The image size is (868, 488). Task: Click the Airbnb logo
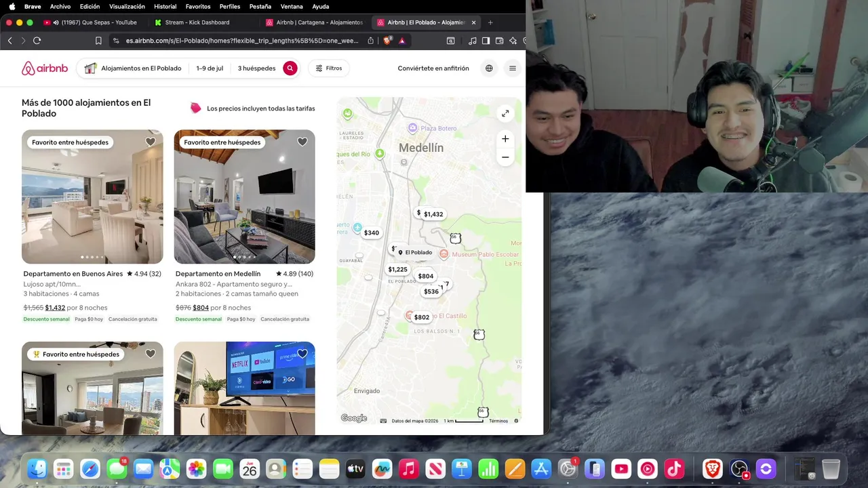pyautogui.click(x=45, y=68)
